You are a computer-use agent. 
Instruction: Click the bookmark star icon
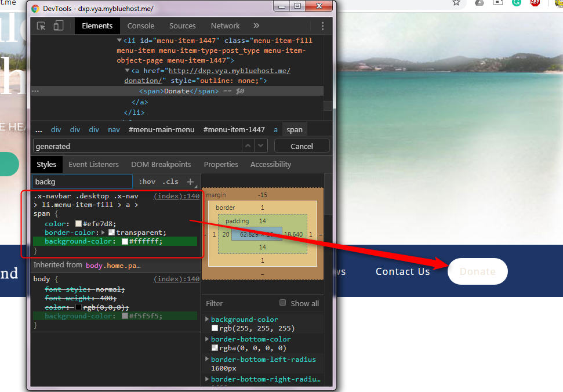[x=457, y=3]
